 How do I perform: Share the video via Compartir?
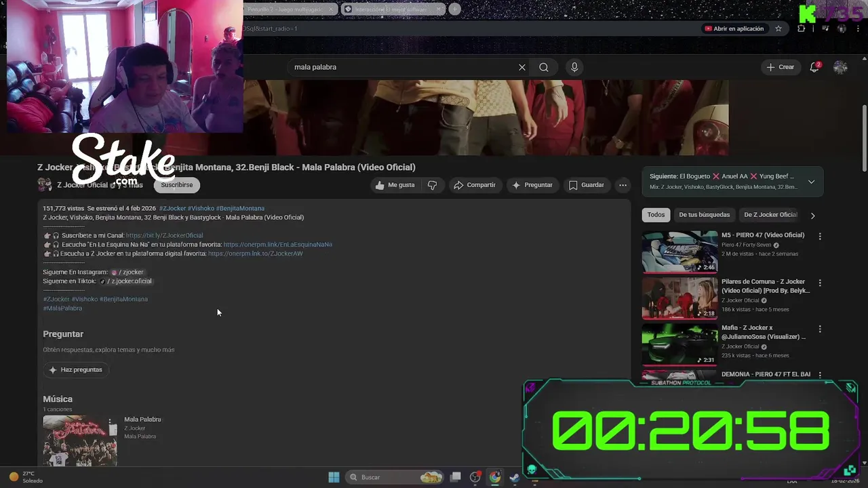(475, 185)
